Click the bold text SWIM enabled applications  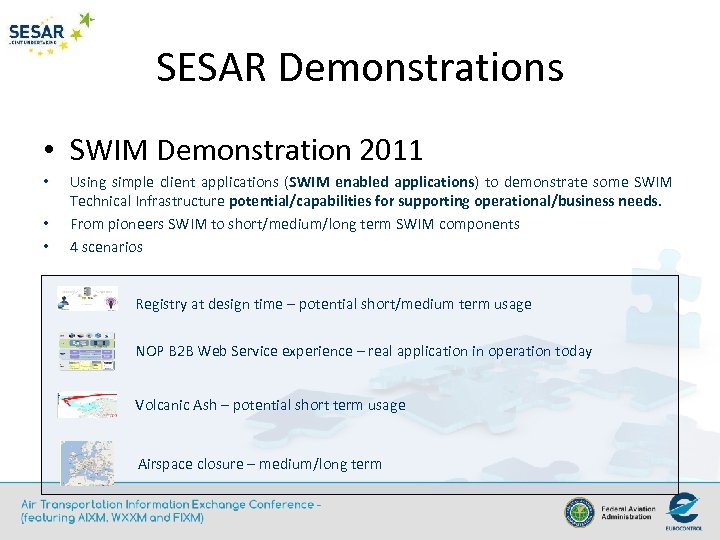[x=381, y=182]
